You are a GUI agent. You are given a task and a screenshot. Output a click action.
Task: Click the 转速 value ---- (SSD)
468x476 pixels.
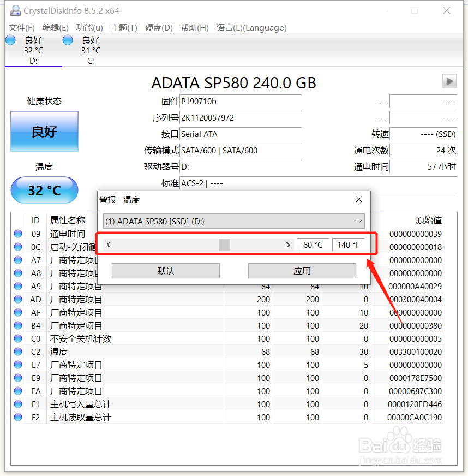423,134
